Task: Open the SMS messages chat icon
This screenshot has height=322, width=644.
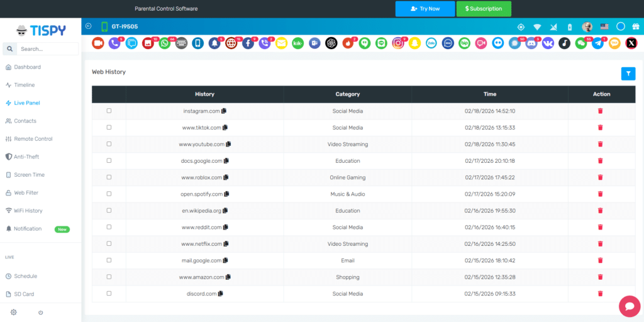Action: point(131,43)
